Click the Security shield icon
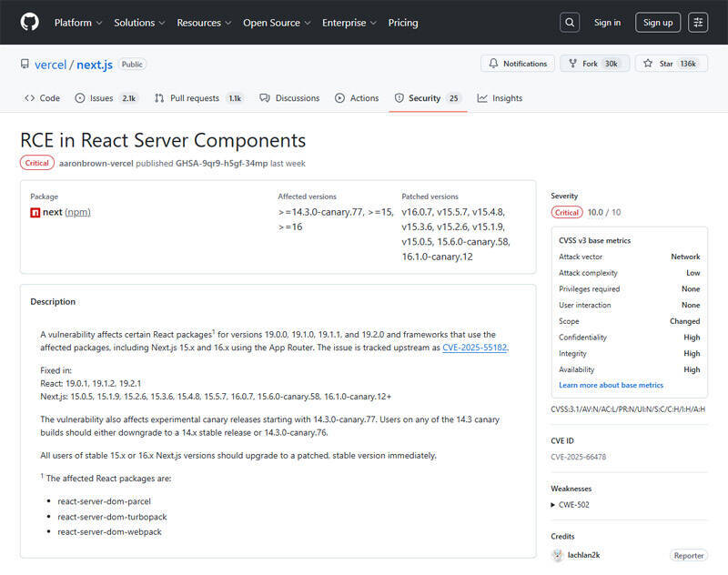Image resolution: width=728 pixels, height=575 pixels. click(398, 97)
